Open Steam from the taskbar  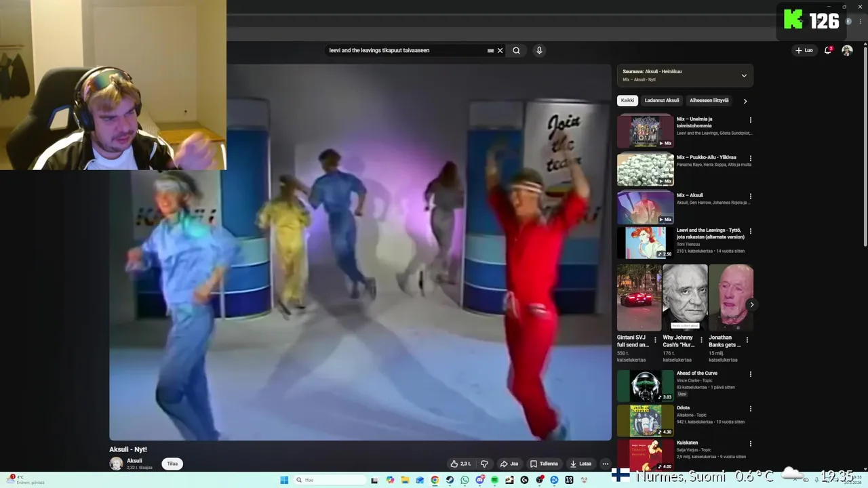point(450,480)
